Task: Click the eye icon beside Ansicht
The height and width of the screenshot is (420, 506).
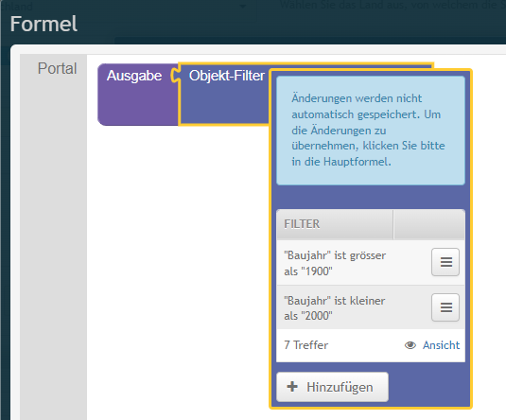Action: [x=410, y=345]
